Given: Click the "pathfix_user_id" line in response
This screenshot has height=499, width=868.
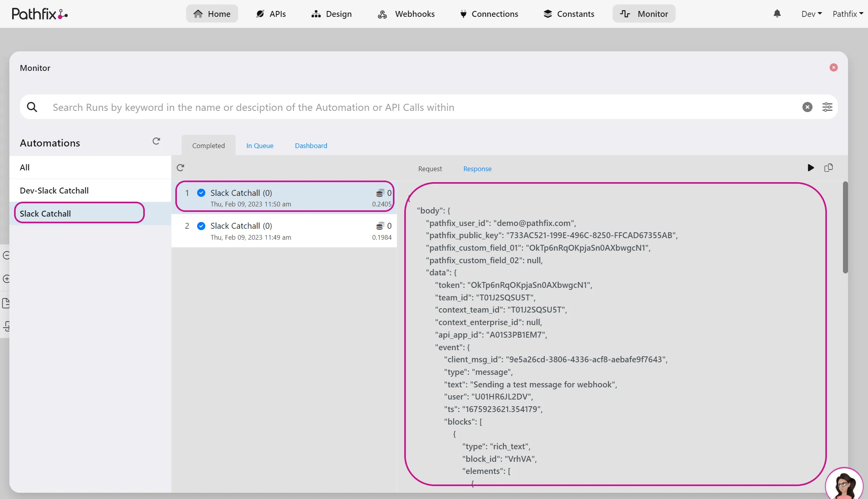Looking at the screenshot, I should (x=501, y=223).
